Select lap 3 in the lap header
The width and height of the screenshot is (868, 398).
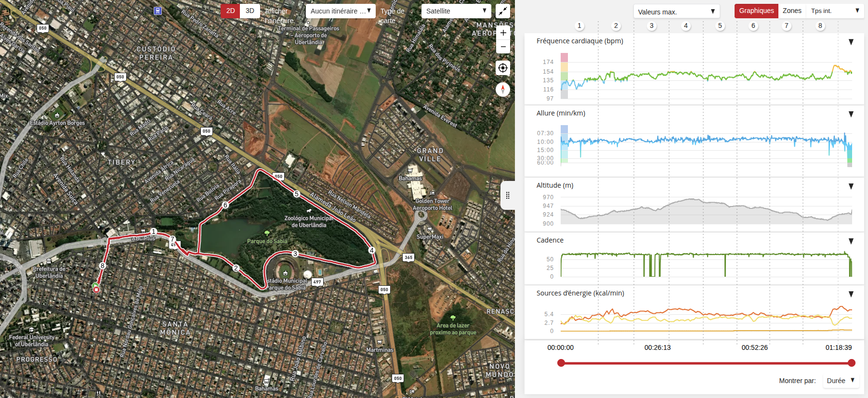[x=652, y=26]
